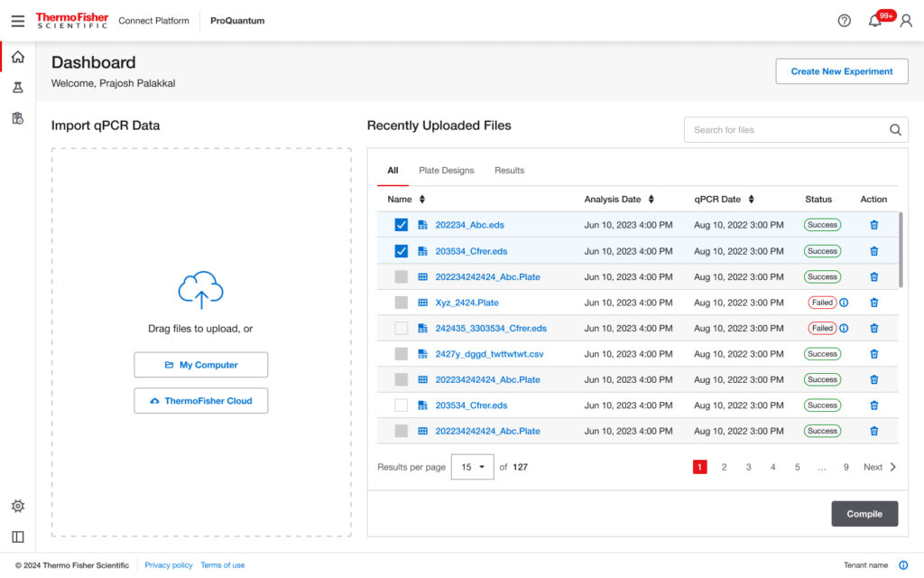This screenshot has height=578, width=924.
Task: Open the user profile icon
Action: click(x=906, y=21)
